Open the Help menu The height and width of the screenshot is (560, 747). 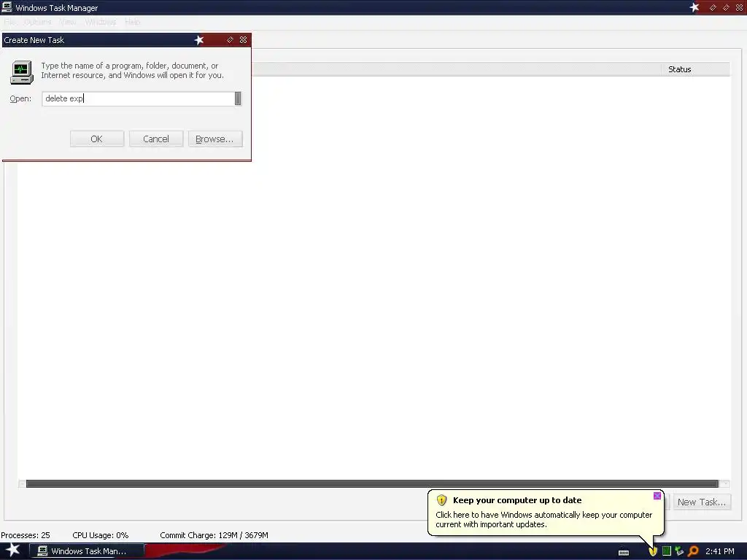pos(133,22)
